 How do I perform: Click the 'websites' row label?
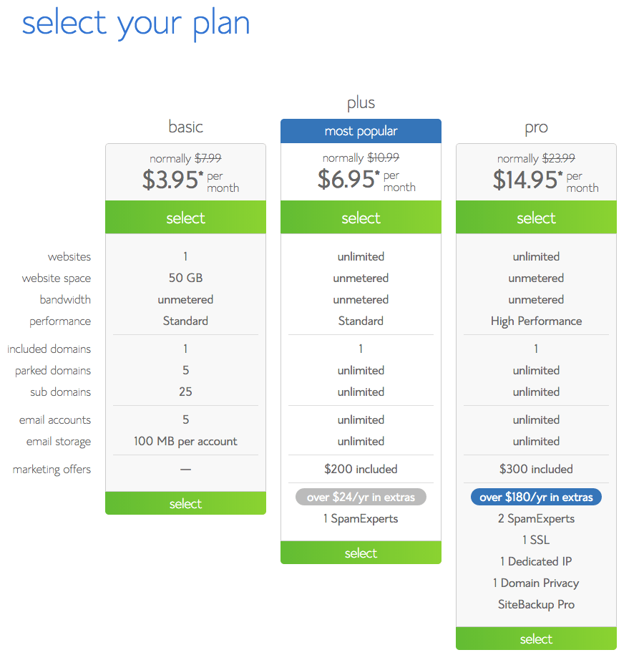pos(70,256)
